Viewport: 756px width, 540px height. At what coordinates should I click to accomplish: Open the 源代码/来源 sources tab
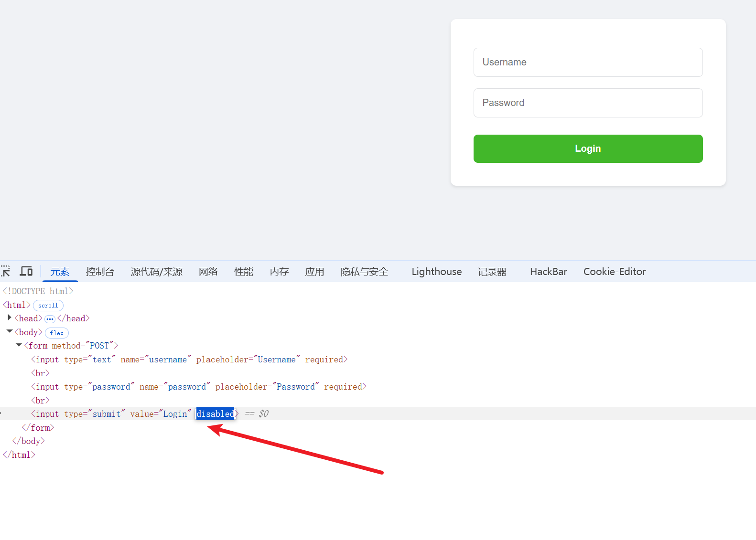coord(156,272)
